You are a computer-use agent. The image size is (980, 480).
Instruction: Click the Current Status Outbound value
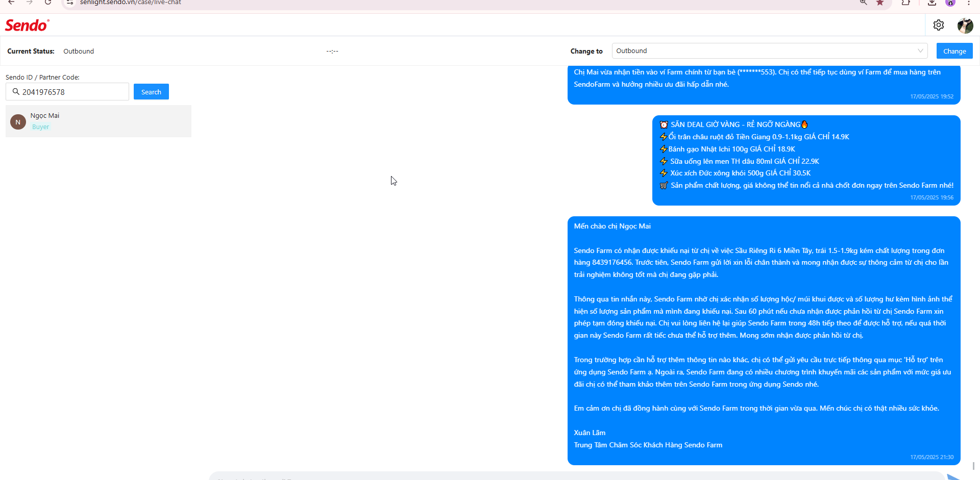79,51
